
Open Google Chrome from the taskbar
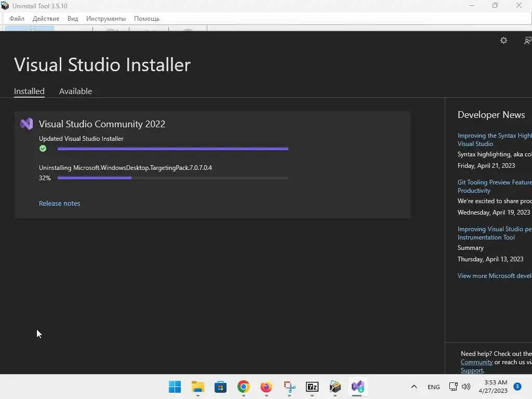pyautogui.click(x=243, y=387)
